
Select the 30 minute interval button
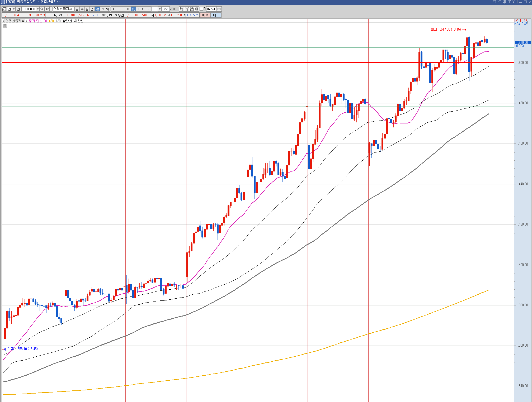pos(138,9)
